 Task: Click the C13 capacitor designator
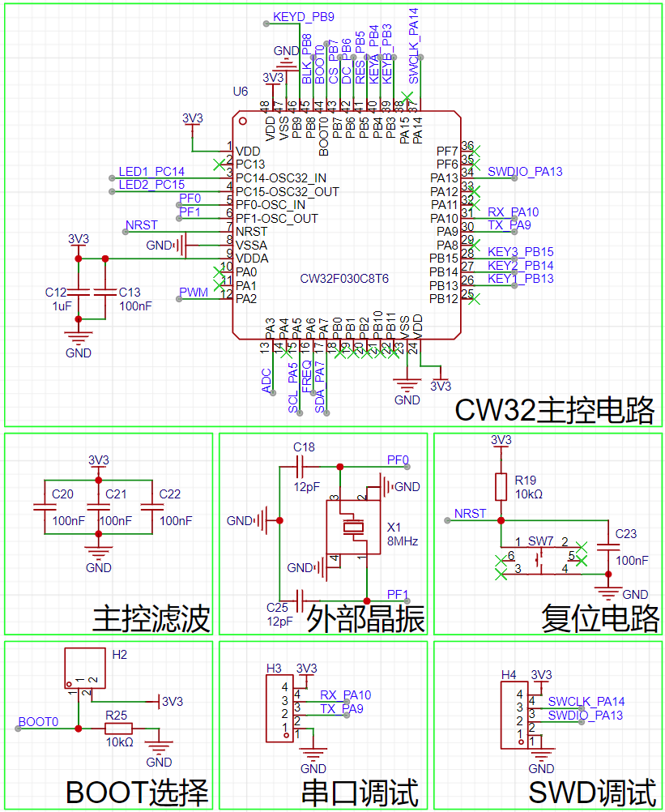(x=130, y=293)
